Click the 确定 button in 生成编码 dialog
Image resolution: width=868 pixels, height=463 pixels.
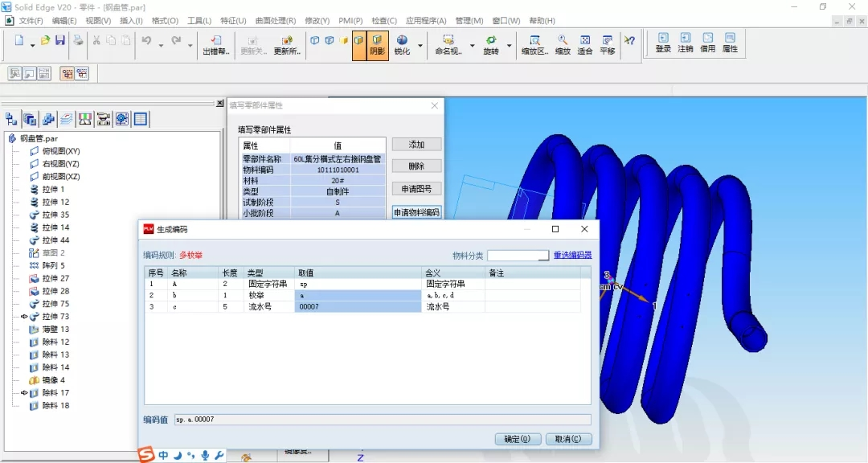coord(517,439)
